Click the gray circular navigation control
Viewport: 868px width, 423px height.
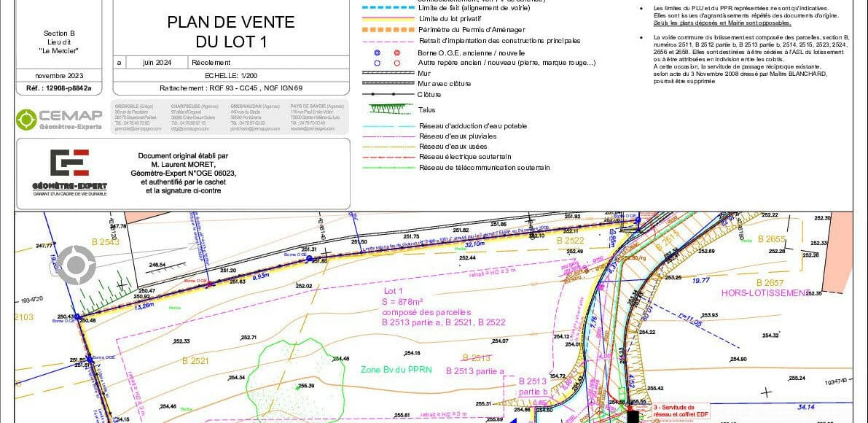[77, 265]
